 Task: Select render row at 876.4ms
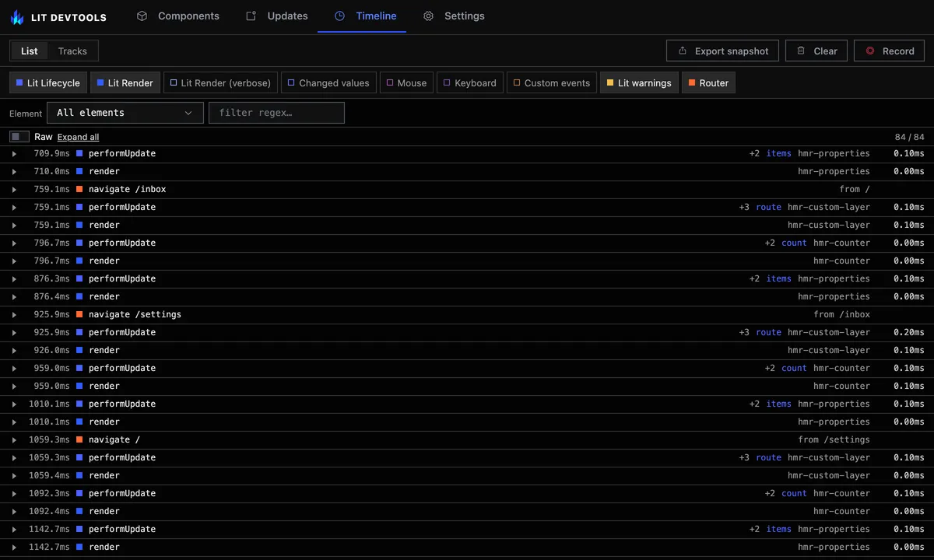coord(467,296)
